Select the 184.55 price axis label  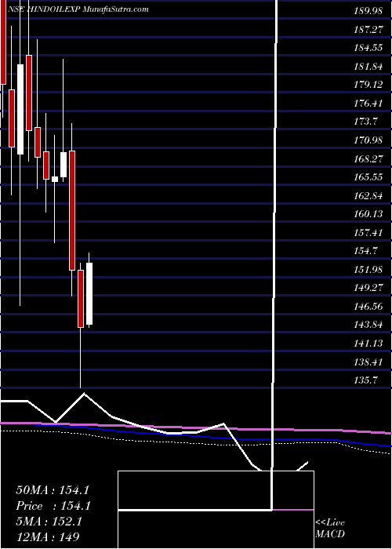click(x=368, y=49)
